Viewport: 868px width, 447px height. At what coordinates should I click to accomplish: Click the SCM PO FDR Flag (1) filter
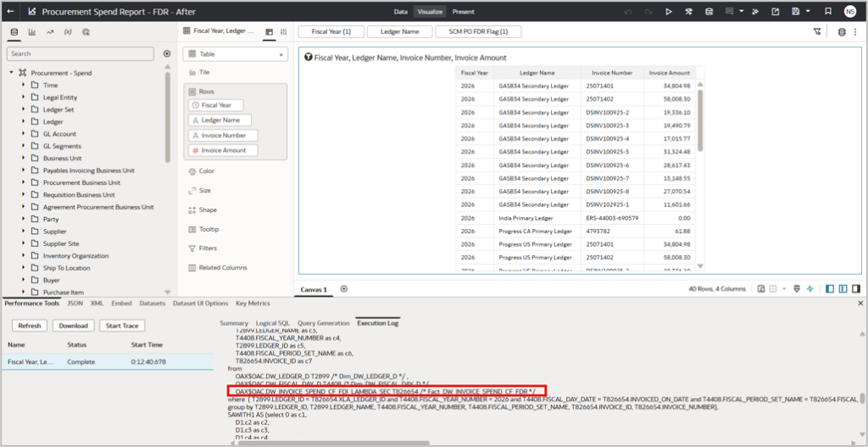coord(478,32)
